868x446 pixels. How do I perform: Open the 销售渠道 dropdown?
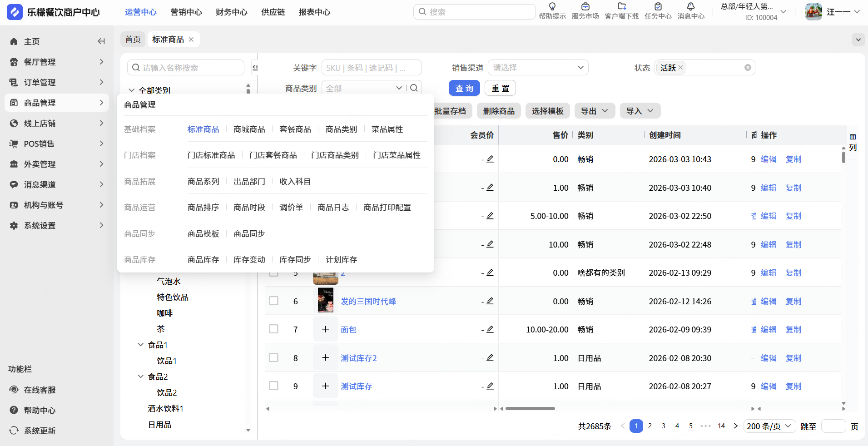tap(538, 68)
